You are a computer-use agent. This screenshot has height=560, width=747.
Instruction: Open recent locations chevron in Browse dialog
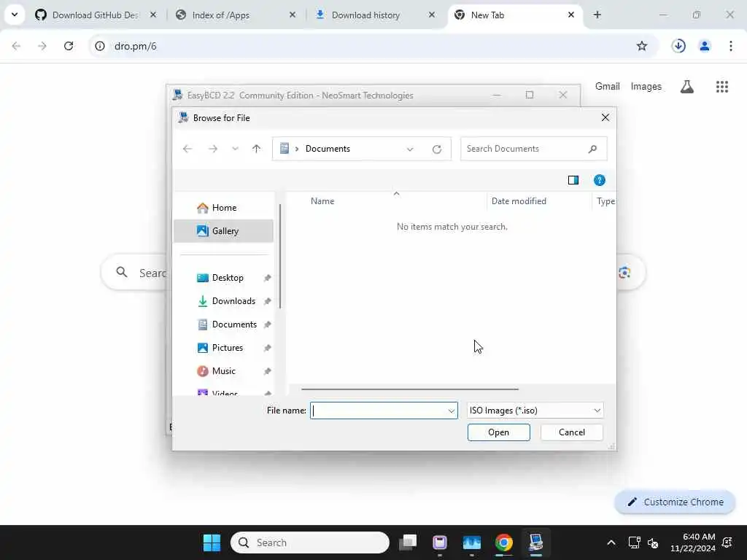235,149
